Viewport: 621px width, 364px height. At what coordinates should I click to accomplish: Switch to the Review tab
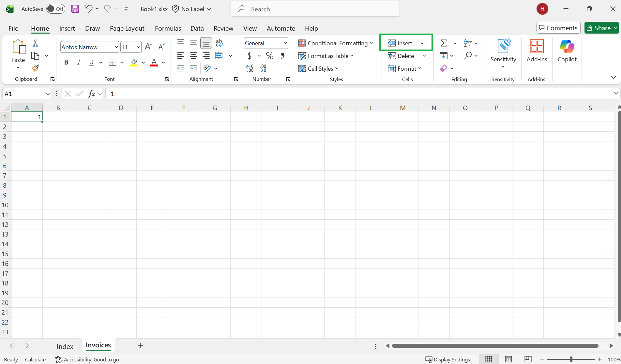223,28
